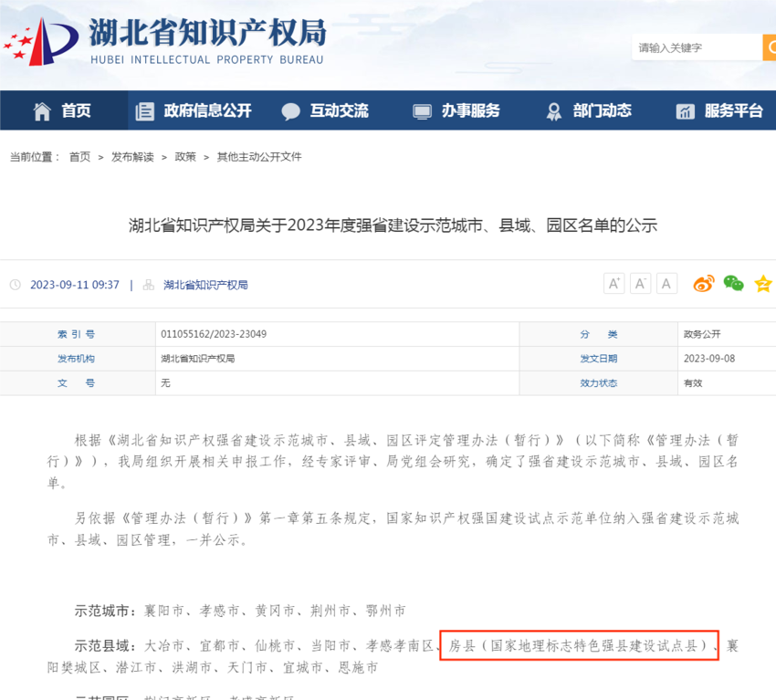The width and height of the screenshot is (776, 700).
Task: Click the chart icon beside 服务平台
Action: pos(686,112)
